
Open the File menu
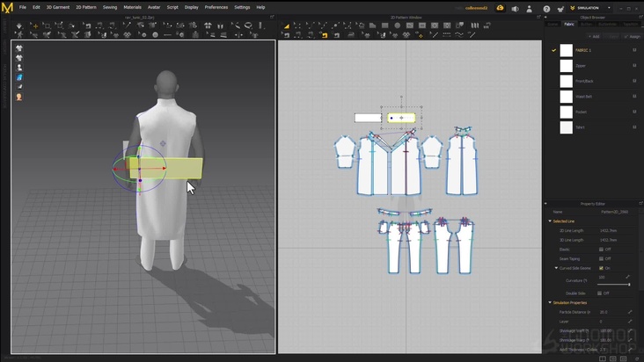point(23,7)
